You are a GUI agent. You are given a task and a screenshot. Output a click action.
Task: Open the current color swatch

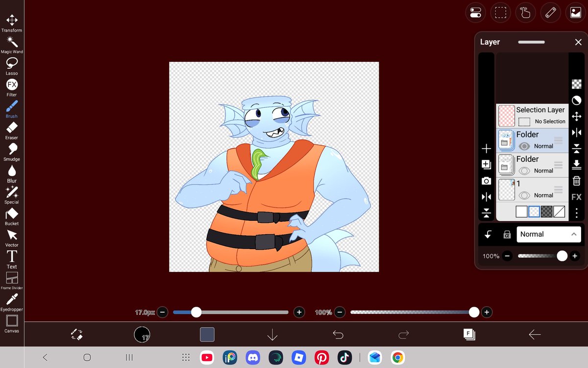click(x=207, y=335)
